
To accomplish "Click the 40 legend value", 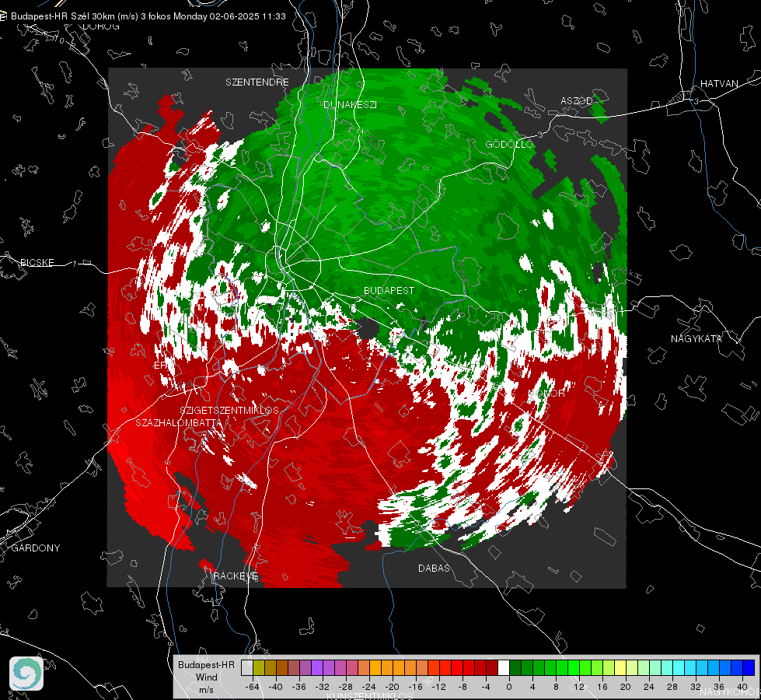I will 742,687.
